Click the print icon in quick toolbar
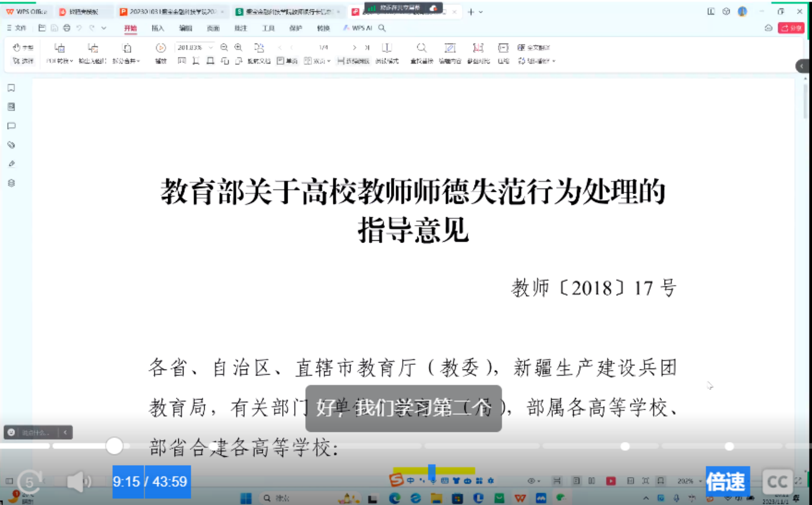812x505 pixels. (x=67, y=28)
